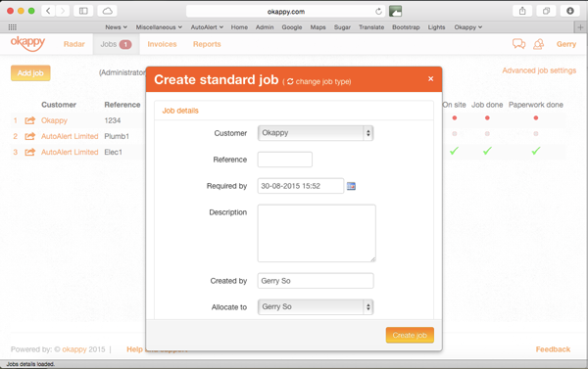This screenshot has height=369, width=588.
Task: Switch to the Reports tab
Action: coord(207,44)
